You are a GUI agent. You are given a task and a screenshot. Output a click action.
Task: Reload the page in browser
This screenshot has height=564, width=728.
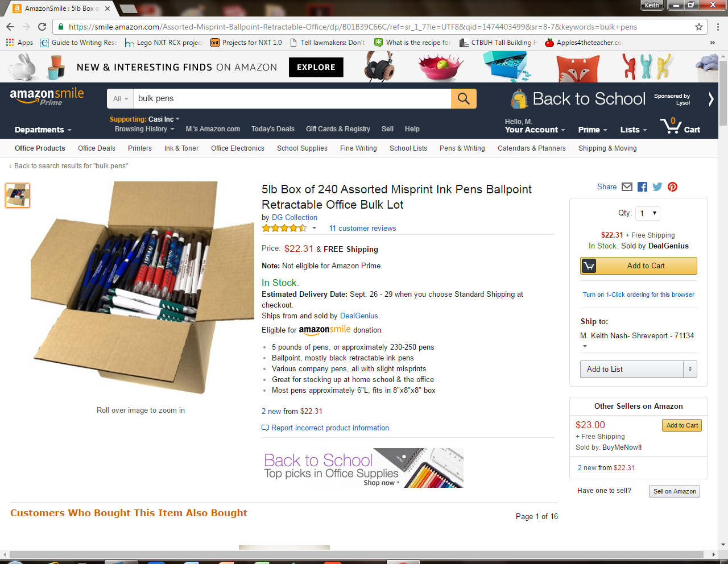click(42, 27)
